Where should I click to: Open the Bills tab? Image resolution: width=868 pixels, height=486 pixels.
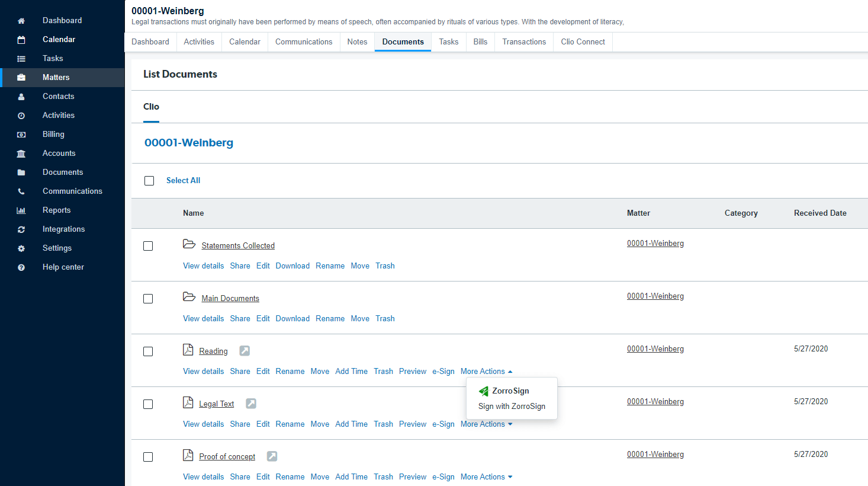[x=480, y=42]
